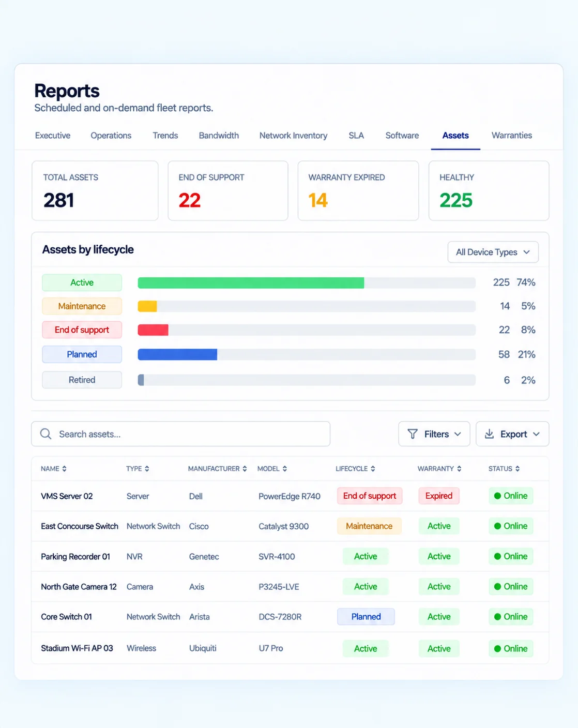The width and height of the screenshot is (578, 728).
Task: Click the End of support legend badge
Action: pos(82,330)
